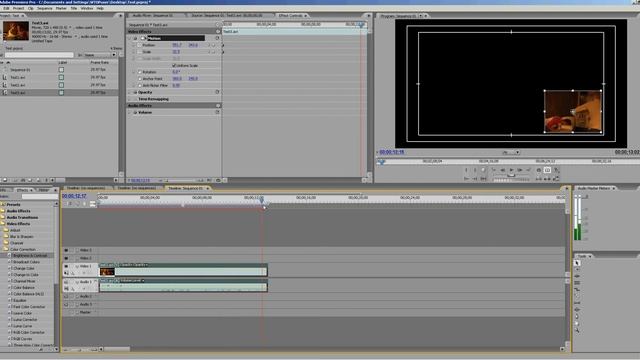Toggle Scale keyframe stopwatch
Screen dimensions: 640x360
tap(140, 52)
